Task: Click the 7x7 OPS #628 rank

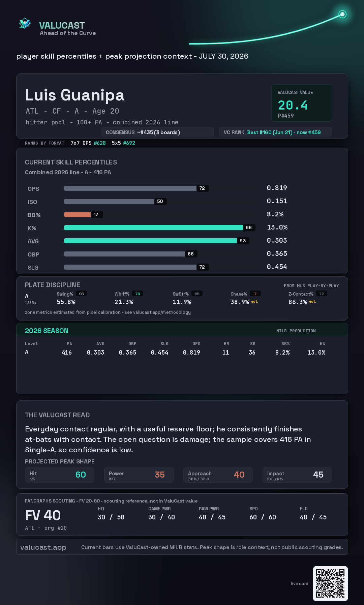Action: click(x=88, y=143)
